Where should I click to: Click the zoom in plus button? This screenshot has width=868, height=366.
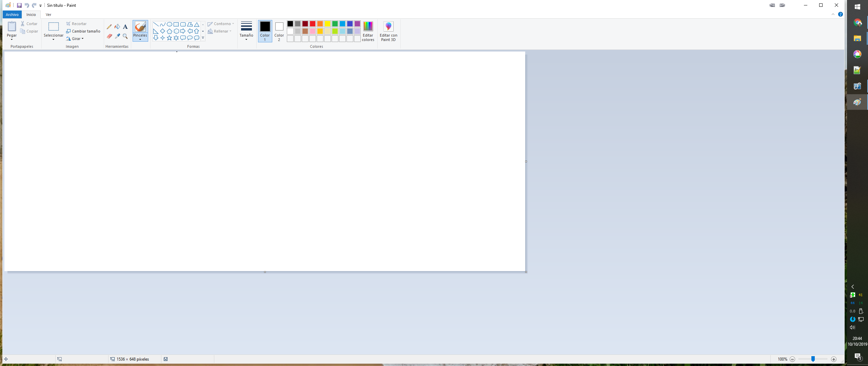(834, 359)
